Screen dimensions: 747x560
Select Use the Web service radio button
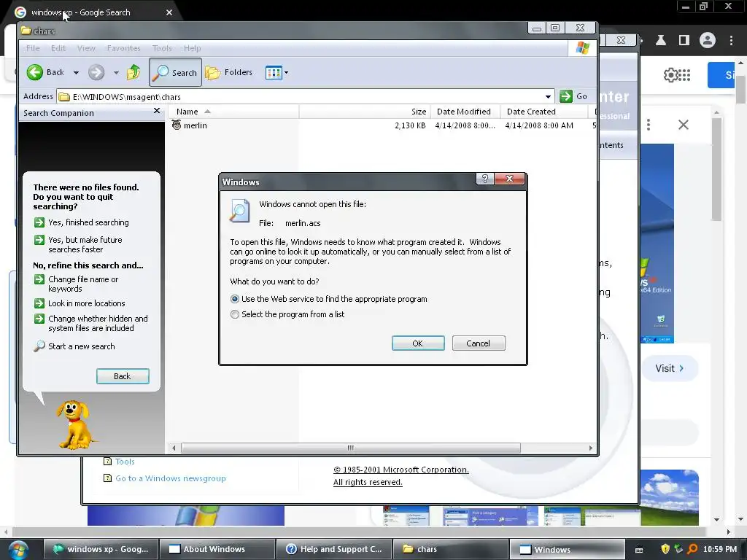click(x=234, y=299)
